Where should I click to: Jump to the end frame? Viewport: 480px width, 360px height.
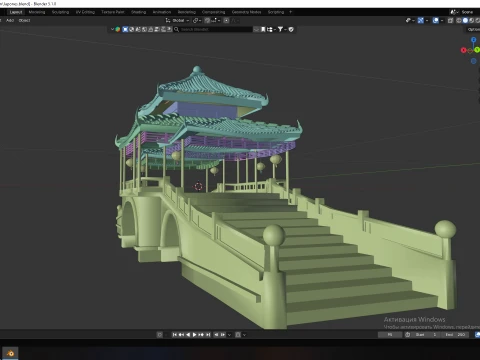(208, 335)
